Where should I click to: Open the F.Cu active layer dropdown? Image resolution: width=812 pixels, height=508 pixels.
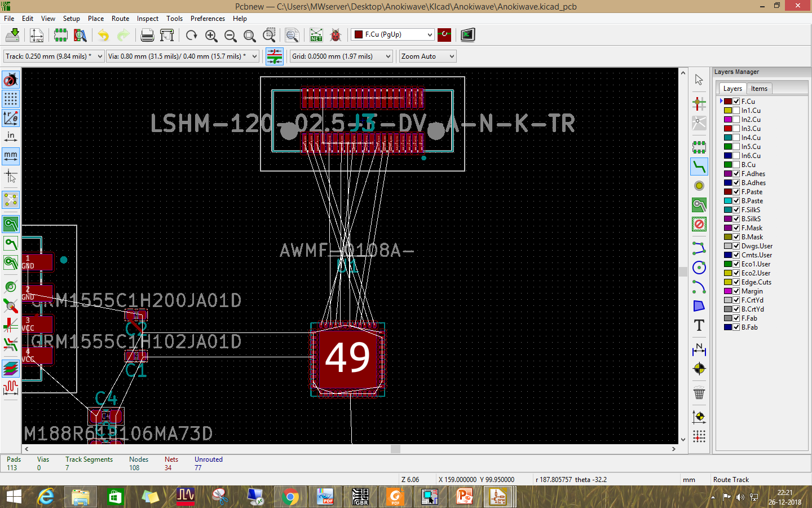point(393,34)
